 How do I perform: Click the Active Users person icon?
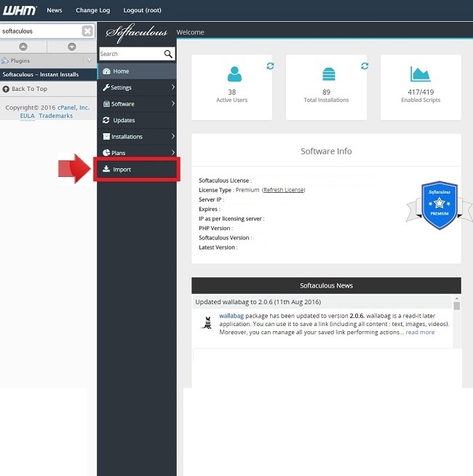pos(234,74)
